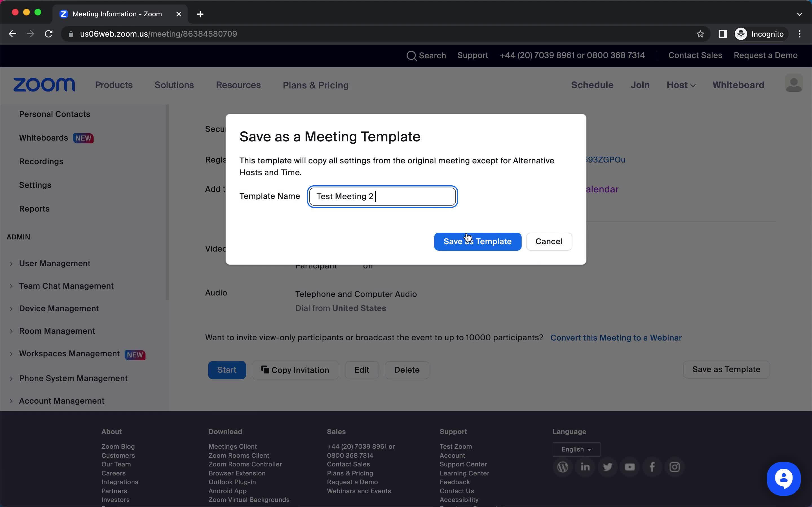Click the Zoom logo icon
Image resolution: width=812 pixels, height=507 pixels.
44,85
